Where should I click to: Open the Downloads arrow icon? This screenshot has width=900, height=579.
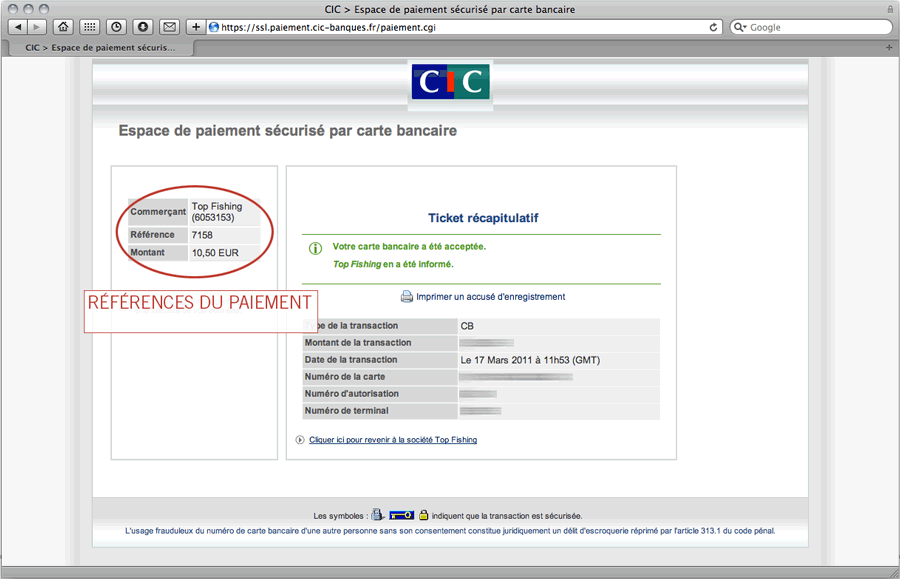point(143,27)
